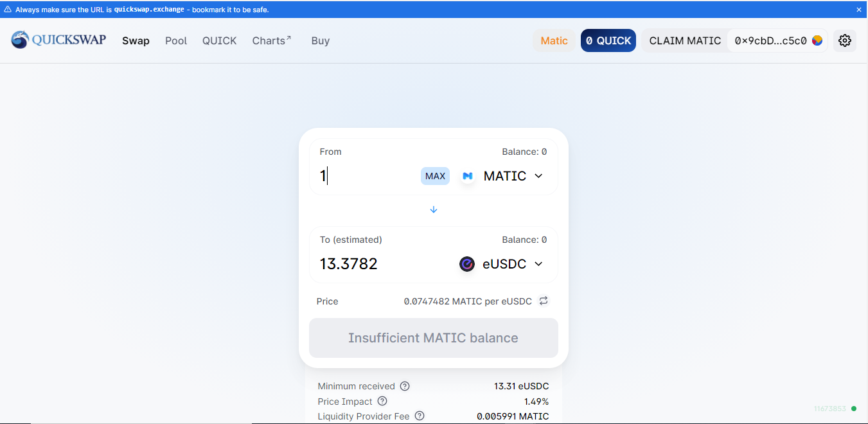This screenshot has height=424, width=868.
Task: Click the QuickSwap dragon logo
Action: pyautogui.click(x=20, y=40)
